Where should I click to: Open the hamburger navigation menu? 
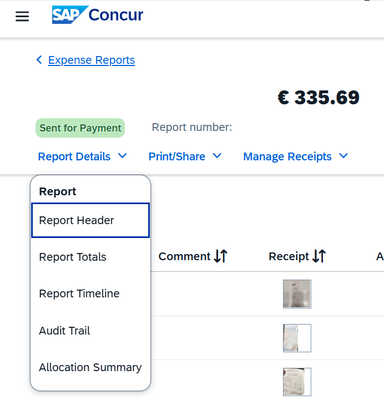(22, 16)
